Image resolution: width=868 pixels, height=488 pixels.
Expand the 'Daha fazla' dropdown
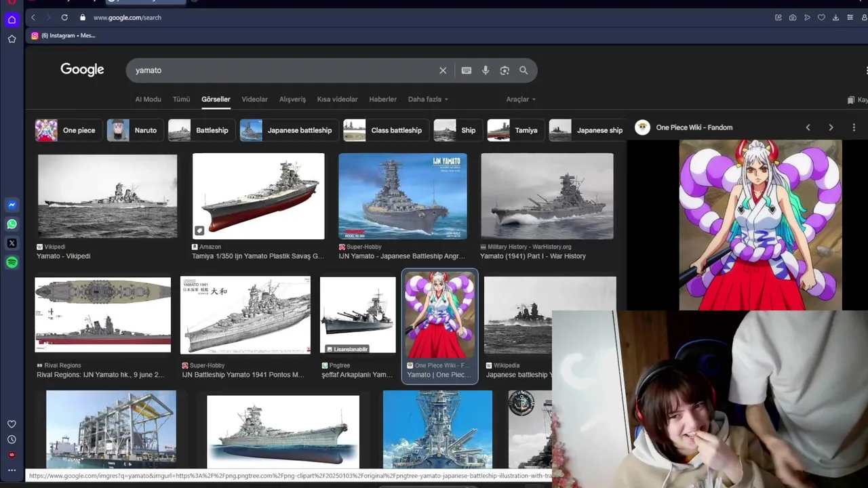click(428, 100)
